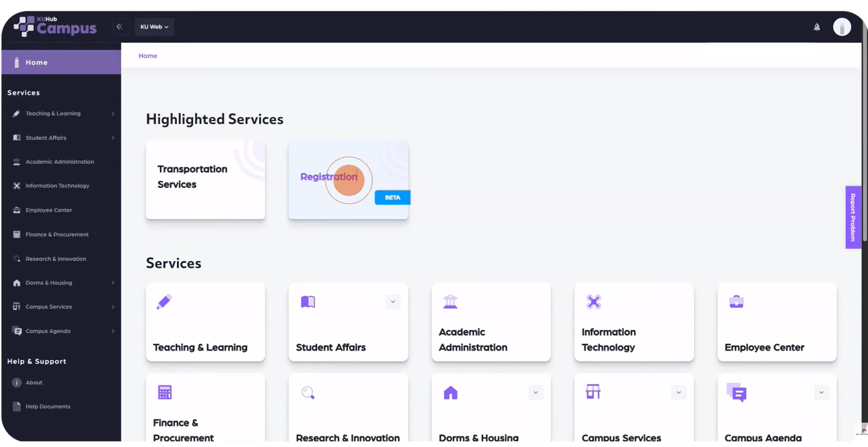Collapse the sidebar with the double-chevron button

coord(120,26)
